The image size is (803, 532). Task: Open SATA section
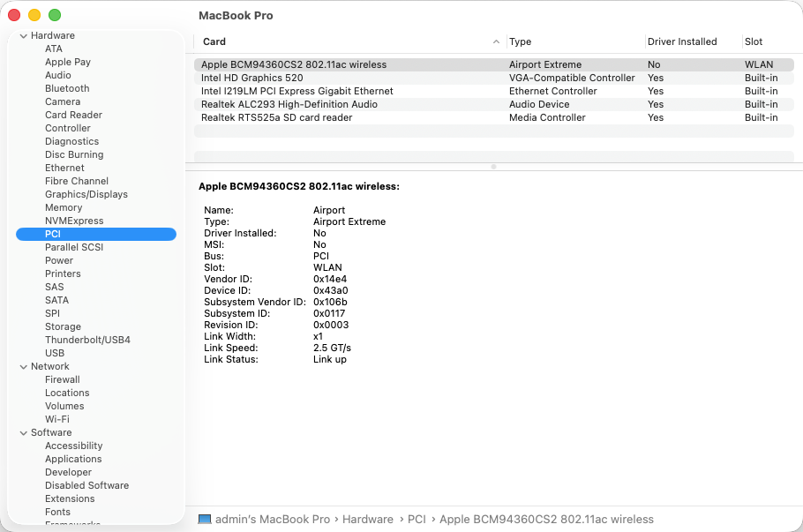coord(56,300)
